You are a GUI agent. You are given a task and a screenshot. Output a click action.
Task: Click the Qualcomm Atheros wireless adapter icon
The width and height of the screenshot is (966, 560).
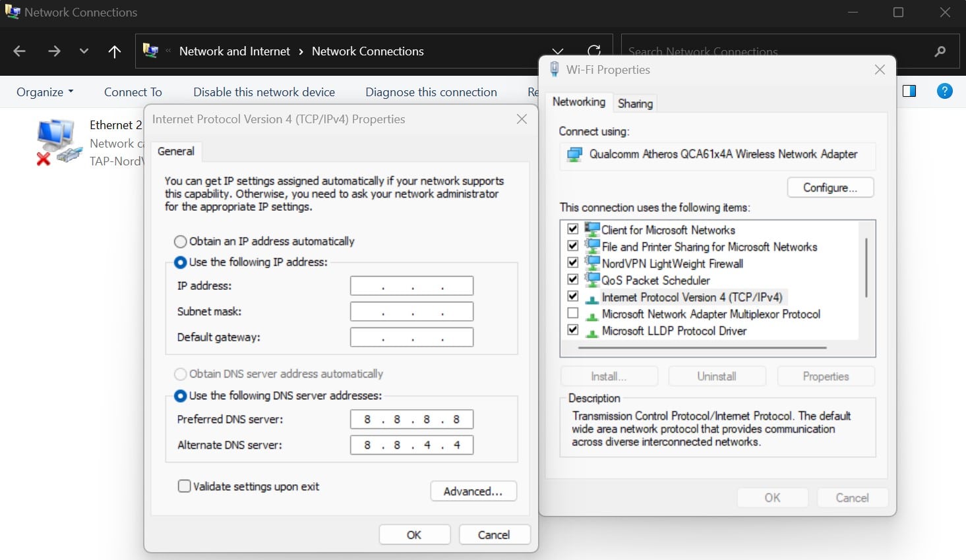(574, 154)
